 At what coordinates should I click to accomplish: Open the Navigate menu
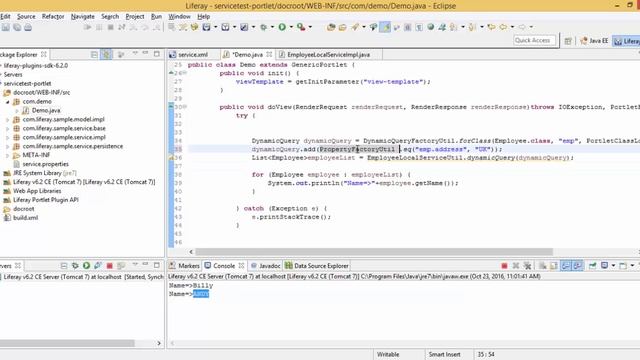click(82, 16)
